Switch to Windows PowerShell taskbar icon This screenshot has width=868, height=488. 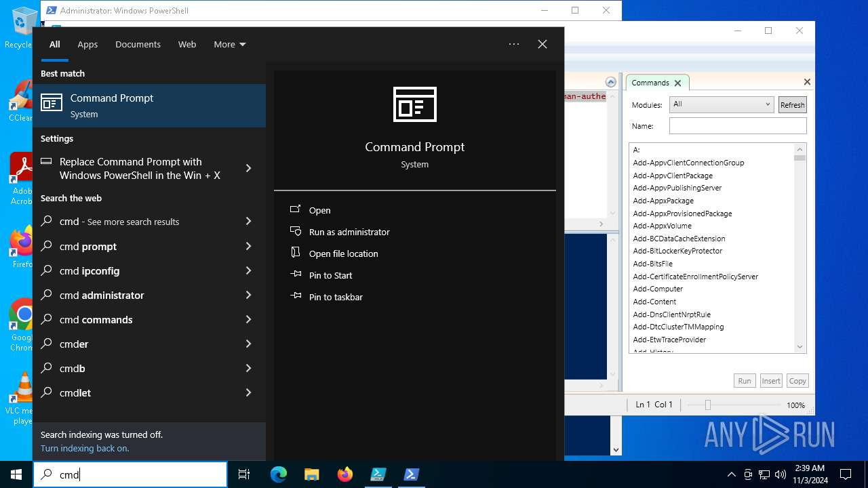[x=411, y=474]
